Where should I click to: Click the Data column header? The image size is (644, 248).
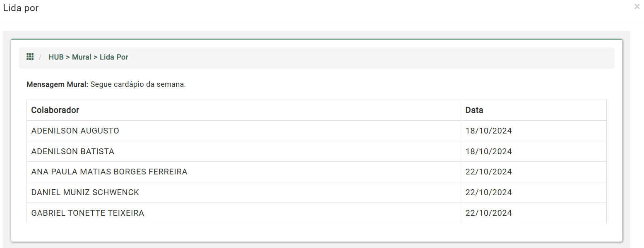tap(474, 110)
